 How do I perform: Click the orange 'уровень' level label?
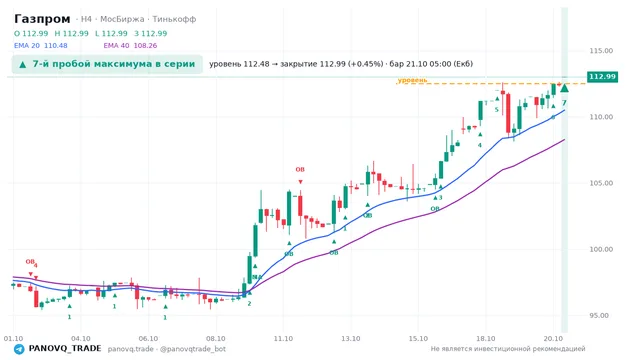(412, 80)
